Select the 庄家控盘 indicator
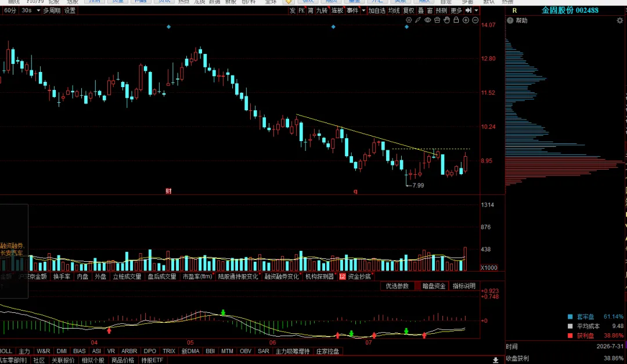 [327, 351]
